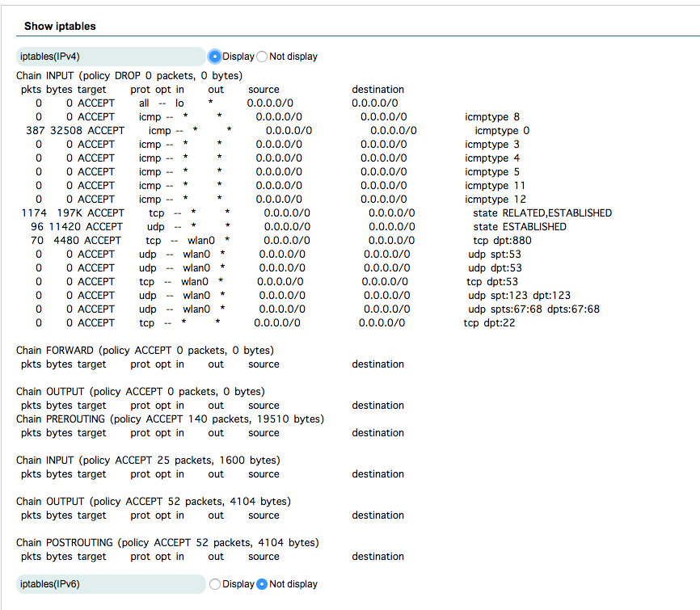
Task: Click the Show iptables heading
Action: pyautogui.click(x=58, y=27)
